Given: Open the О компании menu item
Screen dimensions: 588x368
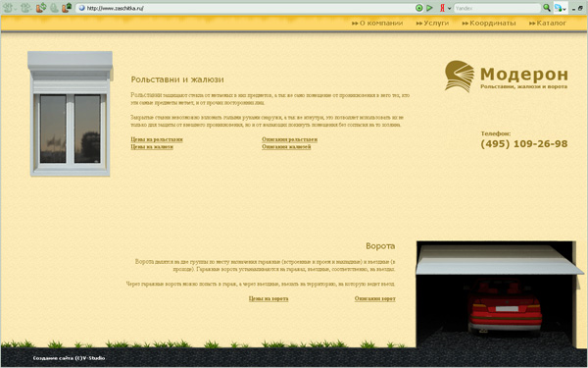Looking at the screenshot, I should 377,24.
